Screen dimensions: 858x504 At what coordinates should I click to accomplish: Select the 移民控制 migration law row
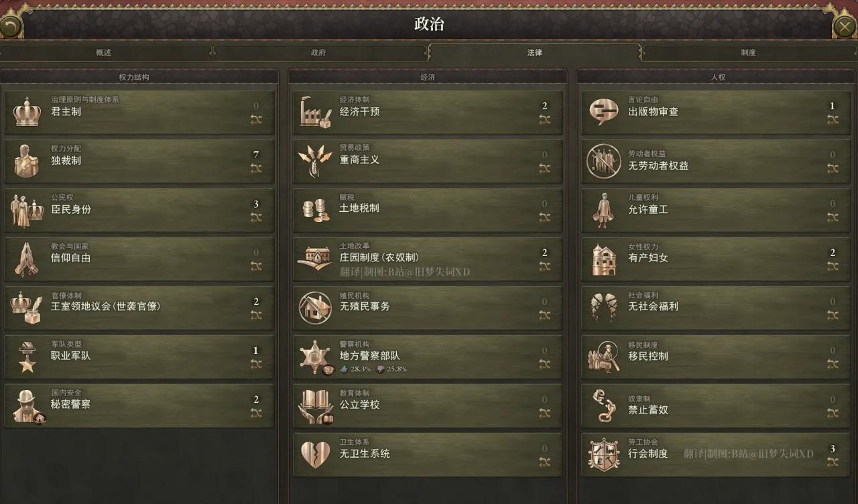716,356
